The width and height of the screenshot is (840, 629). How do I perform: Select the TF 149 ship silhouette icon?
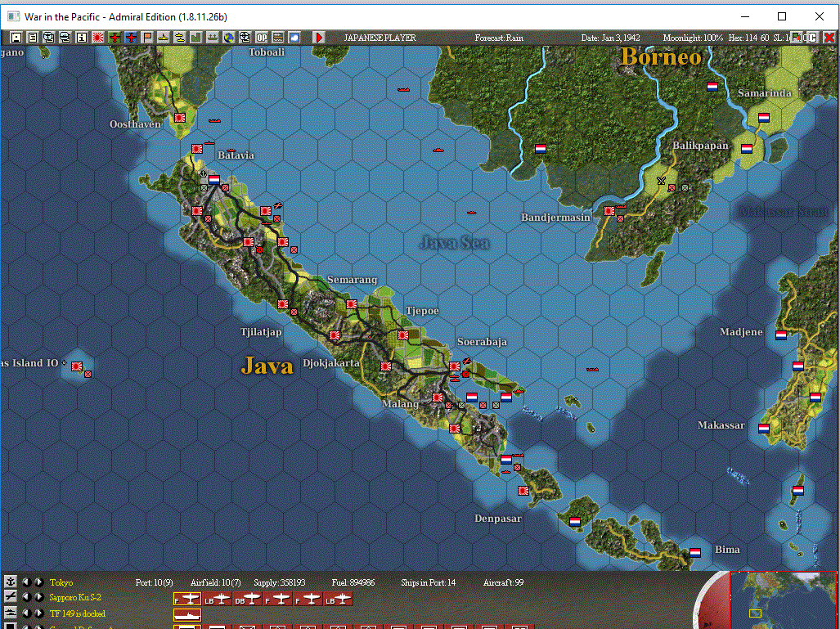tap(187, 614)
